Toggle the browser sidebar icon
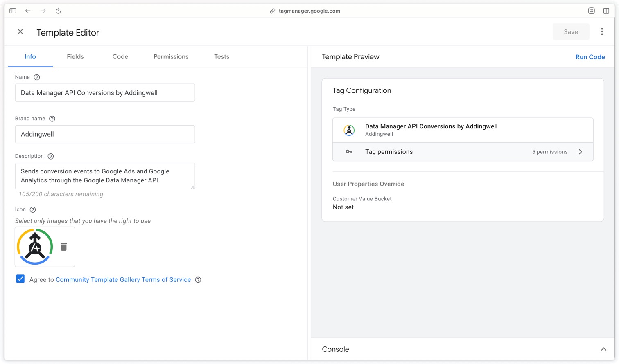 click(13, 11)
